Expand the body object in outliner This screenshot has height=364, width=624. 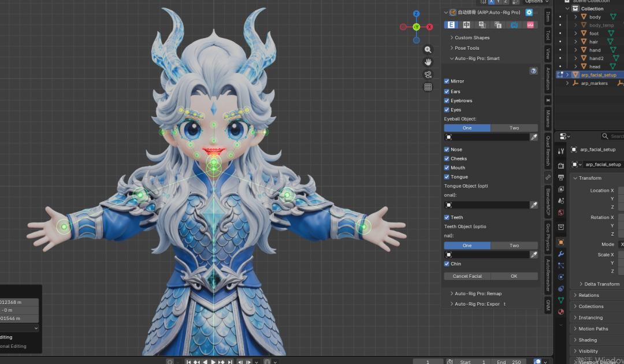coord(575,17)
